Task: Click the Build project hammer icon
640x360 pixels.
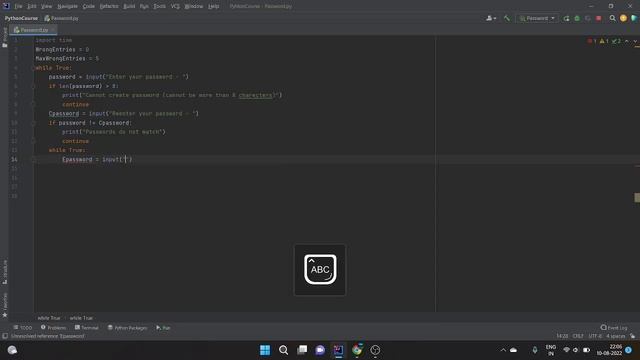Action: tap(507, 18)
